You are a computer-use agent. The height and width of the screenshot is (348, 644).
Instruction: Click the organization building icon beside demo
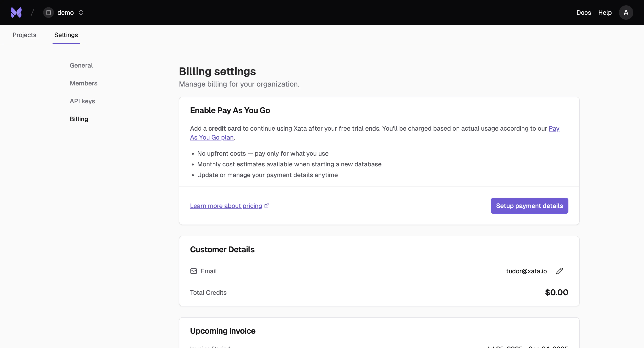pos(48,13)
